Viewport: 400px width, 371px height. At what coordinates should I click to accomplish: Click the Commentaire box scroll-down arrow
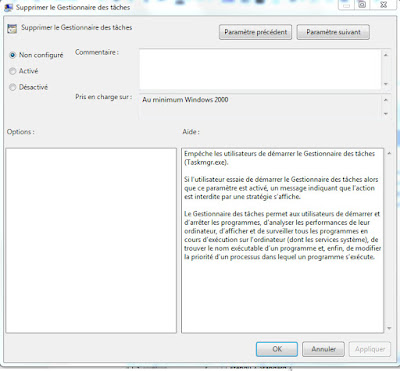(x=386, y=84)
